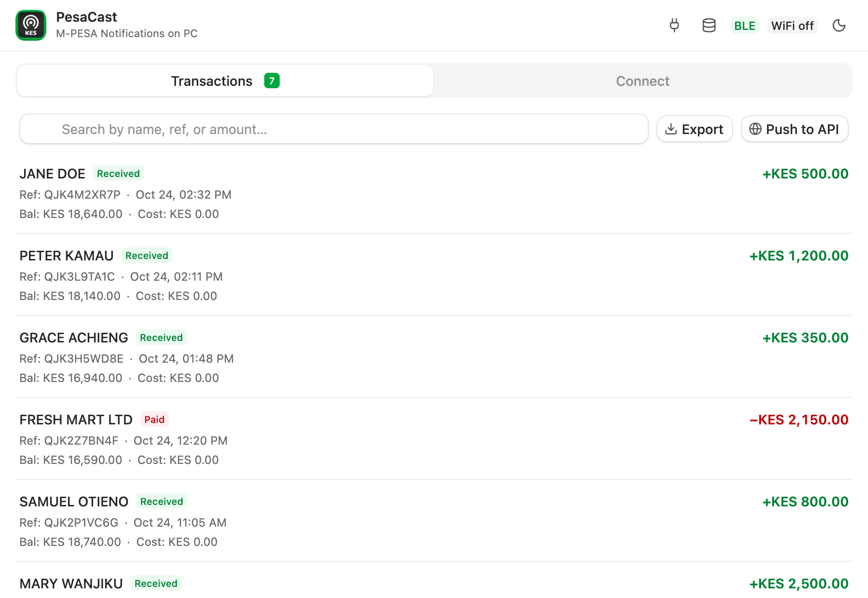The image size is (868, 598).
Task: Click the M-PESA Notifications on PC subtitle
Action: [x=127, y=33]
